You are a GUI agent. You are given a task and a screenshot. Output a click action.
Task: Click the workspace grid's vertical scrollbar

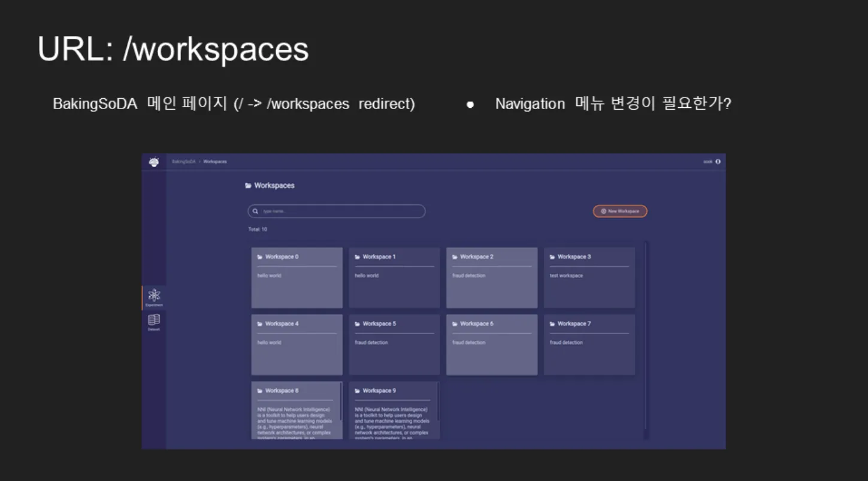click(646, 335)
